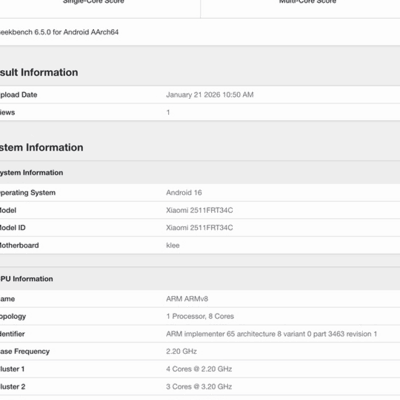
Task: Click the Cluster 1 row label
Action: tap(12, 369)
